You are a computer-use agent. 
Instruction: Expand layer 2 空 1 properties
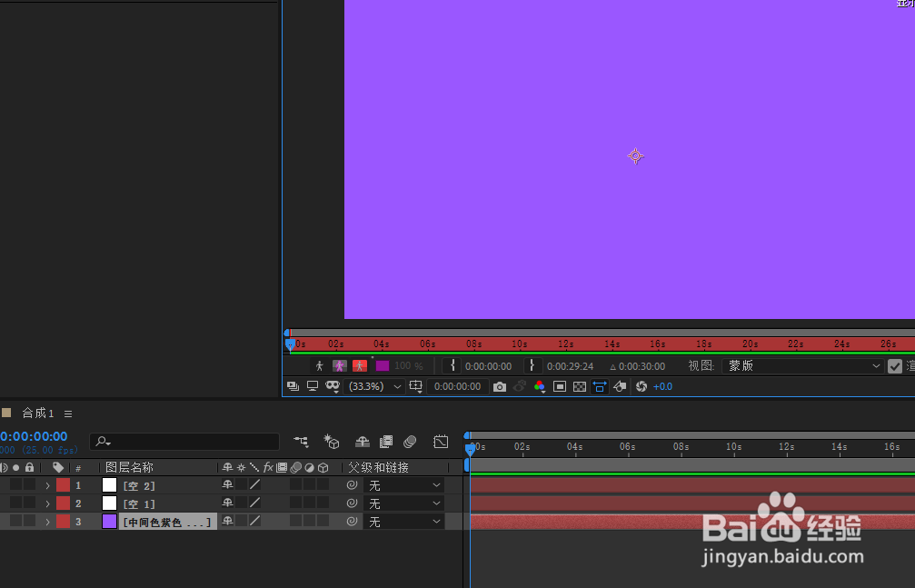[x=48, y=503]
